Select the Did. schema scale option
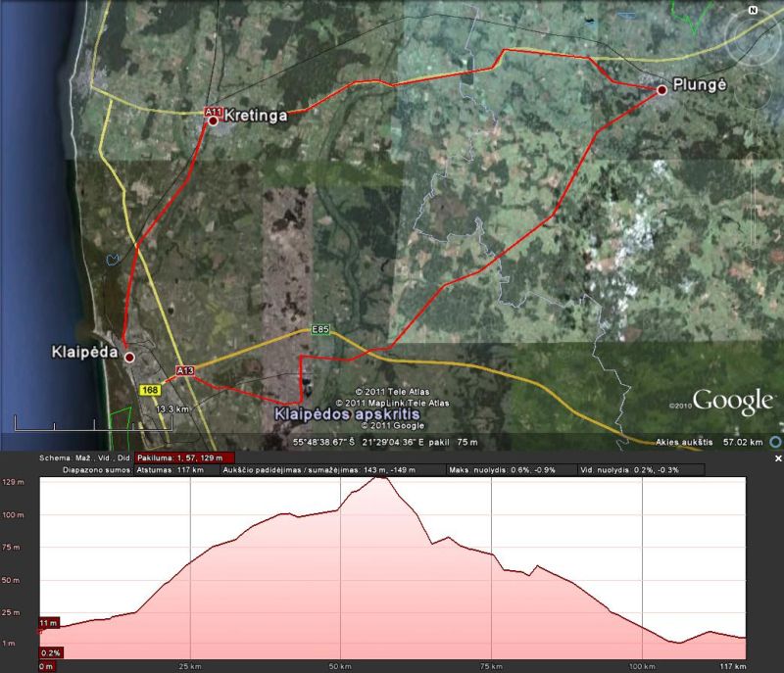Image resolution: width=784 pixels, height=673 pixels. (125, 457)
